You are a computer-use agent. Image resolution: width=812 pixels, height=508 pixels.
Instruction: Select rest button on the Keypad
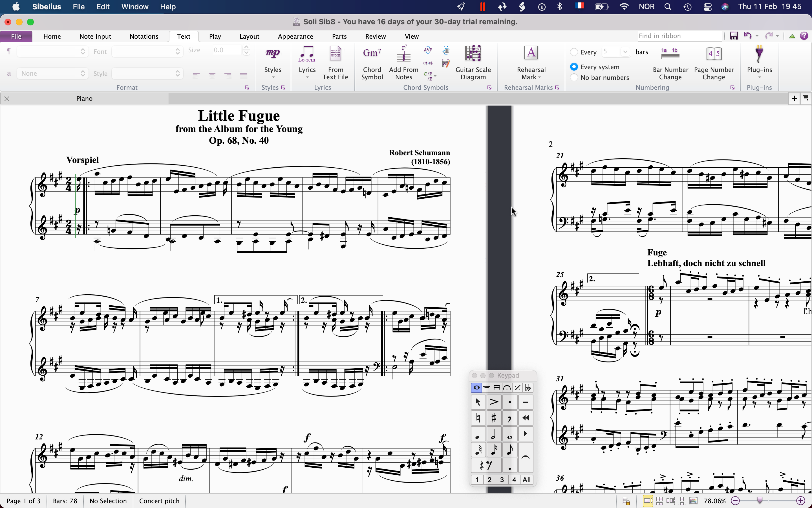click(486, 465)
